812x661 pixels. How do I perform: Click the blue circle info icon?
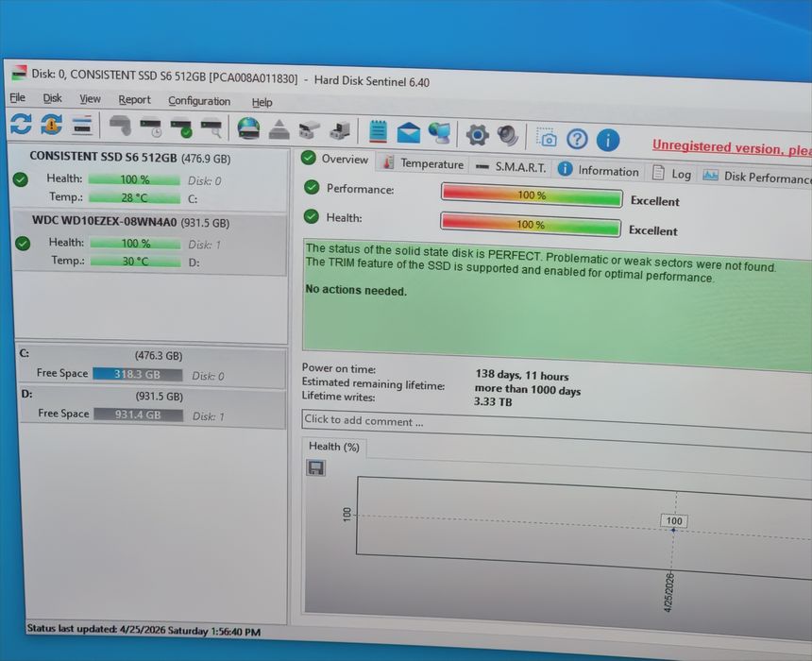click(608, 140)
